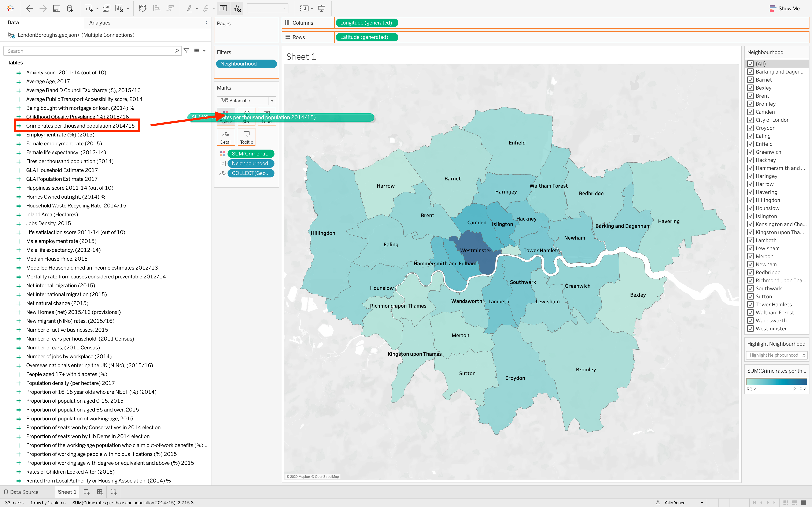Viewport: 812px width, 507px height.
Task: Open the user dropdown in the status bar
Action: pos(702,502)
